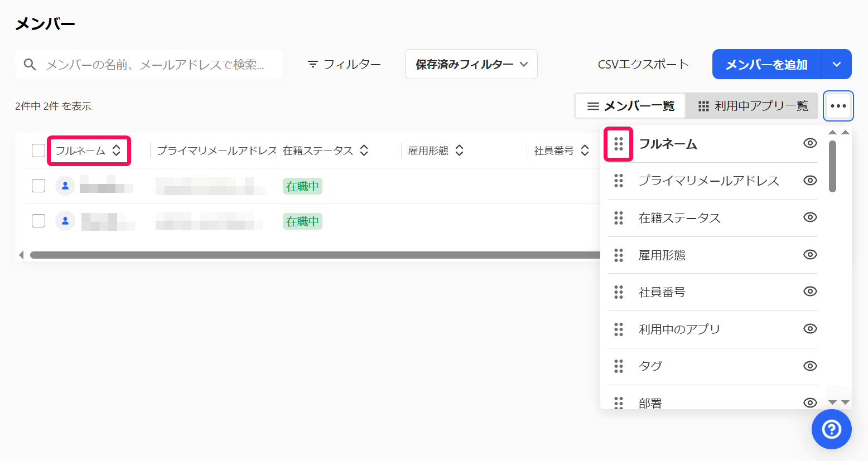Image resolution: width=868 pixels, height=461 pixels.
Task: Toggle visibility of フルネーム column
Action: tap(810, 143)
